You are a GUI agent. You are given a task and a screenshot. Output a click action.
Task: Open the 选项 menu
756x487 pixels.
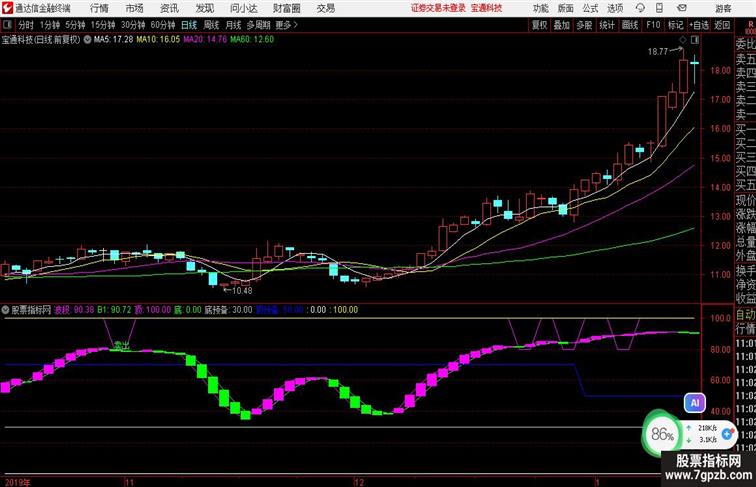[615, 8]
